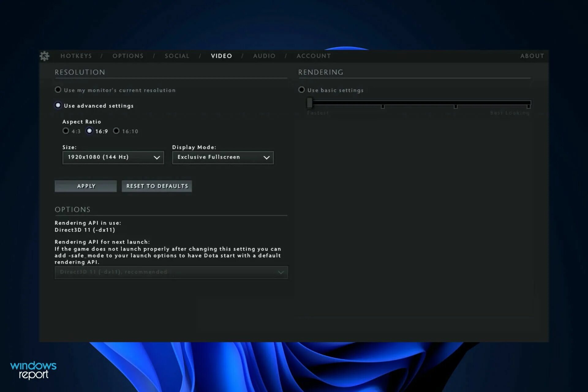Image resolution: width=588 pixels, height=392 pixels.
Task: Expand the Rendering API for next launch dropdown
Action: pos(171,272)
